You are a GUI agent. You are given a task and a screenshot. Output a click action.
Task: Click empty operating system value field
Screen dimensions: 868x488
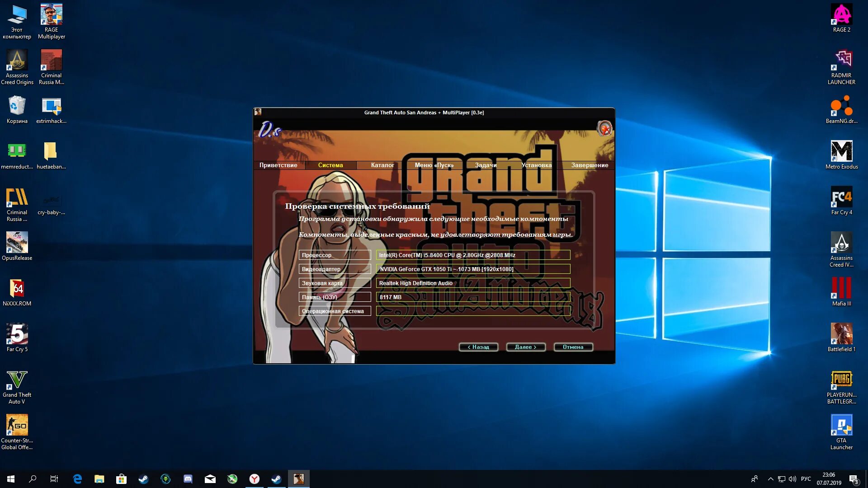pos(473,311)
